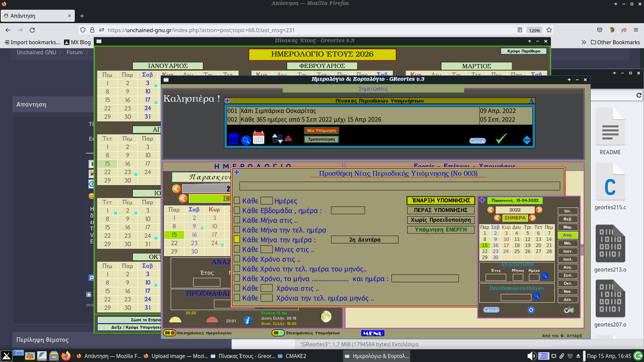Go to the previous year in the date picker
This screenshot has height=362, width=644.
point(491,210)
